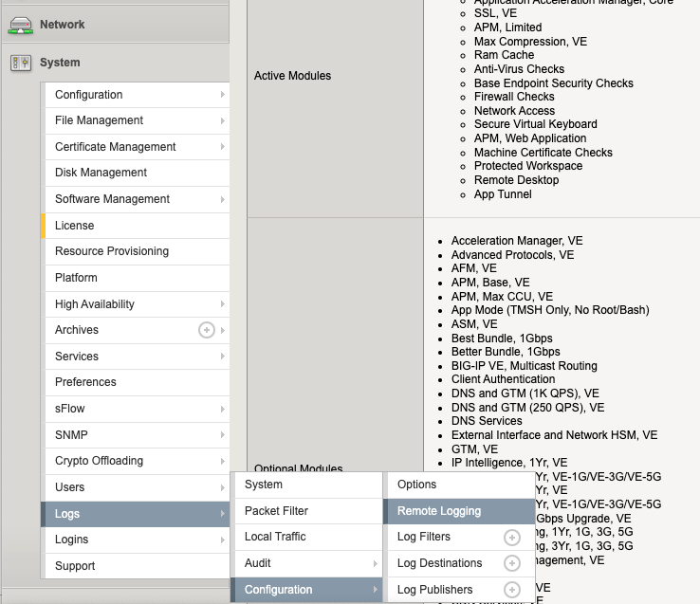Open the License menu item
Viewport: 700px width, 604px height.
pos(137,226)
